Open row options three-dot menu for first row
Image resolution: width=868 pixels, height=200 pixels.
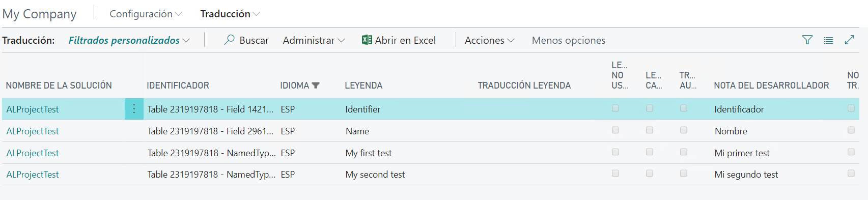[x=134, y=109]
